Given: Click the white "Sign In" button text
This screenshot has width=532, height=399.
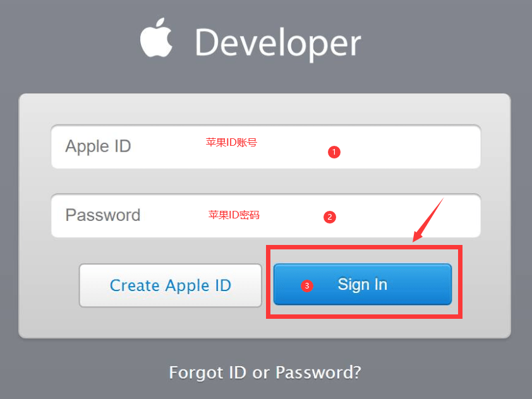Looking at the screenshot, I should (x=363, y=285).
